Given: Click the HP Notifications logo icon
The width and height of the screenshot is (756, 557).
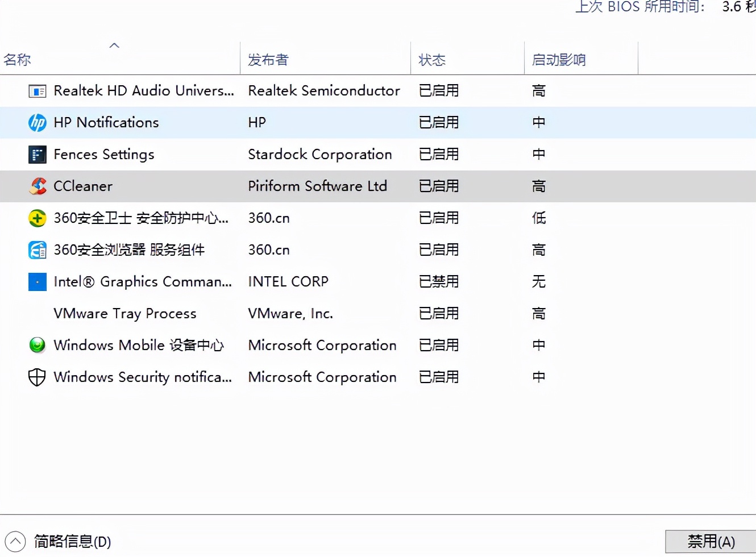Looking at the screenshot, I should 38,123.
